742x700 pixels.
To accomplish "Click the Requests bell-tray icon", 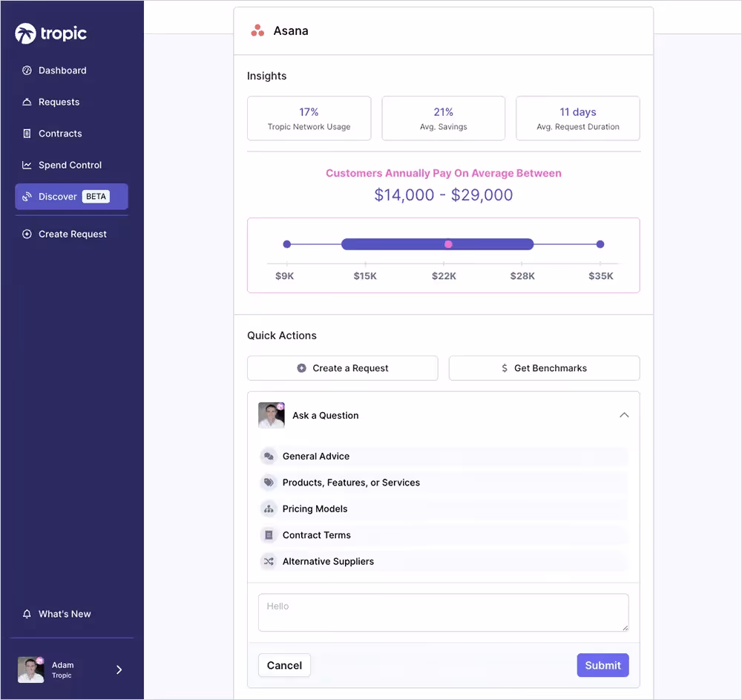I will coord(27,102).
